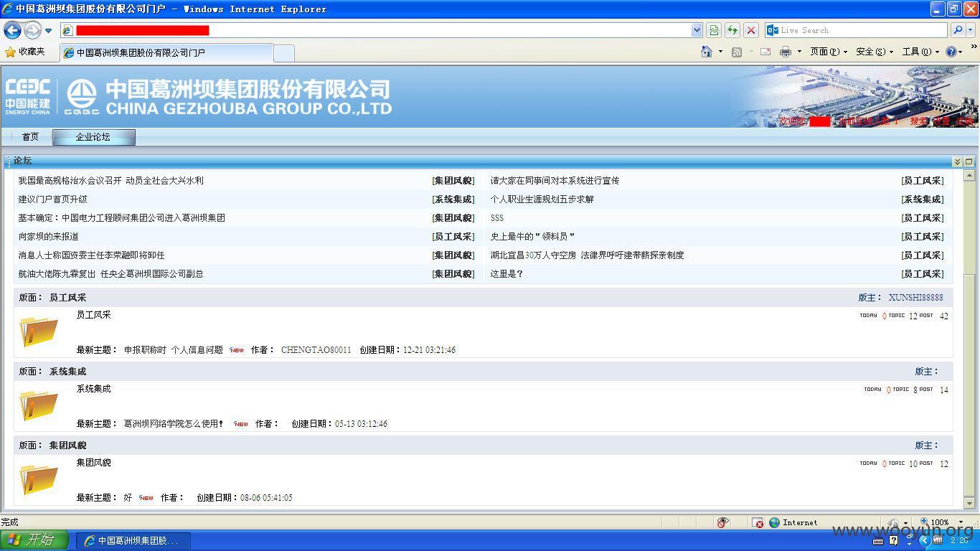Open a new blank browser tab
980x551 pixels.
284,53
